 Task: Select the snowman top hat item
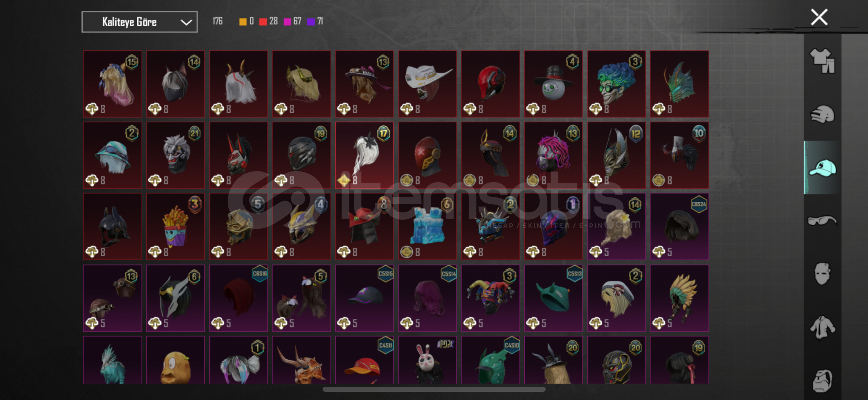(553, 84)
